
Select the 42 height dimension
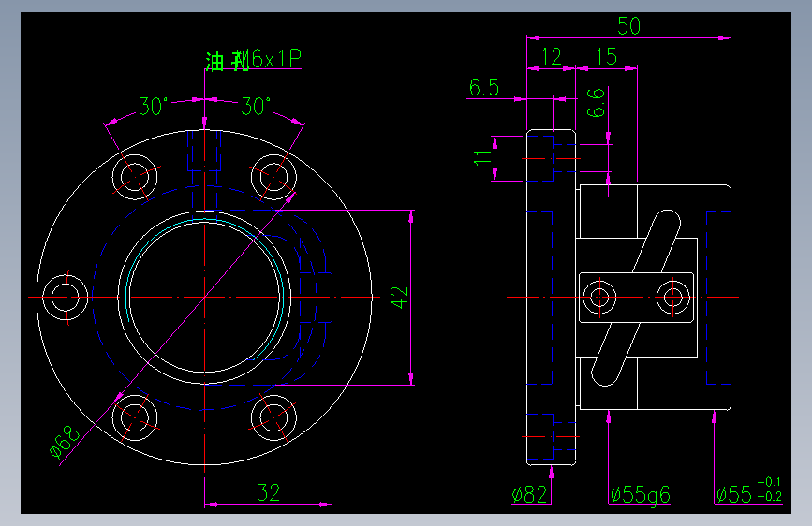(x=400, y=298)
